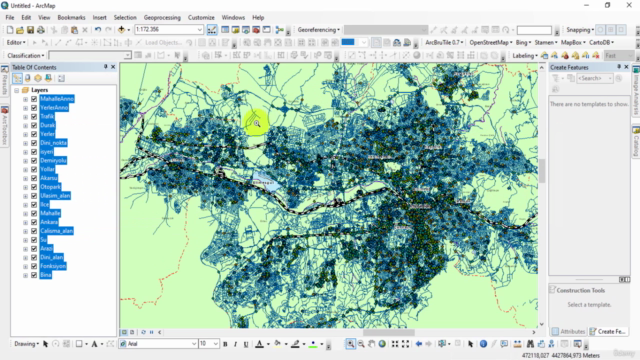Open the Windows menu
This screenshot has width=640, height=360.
[233, 18]
